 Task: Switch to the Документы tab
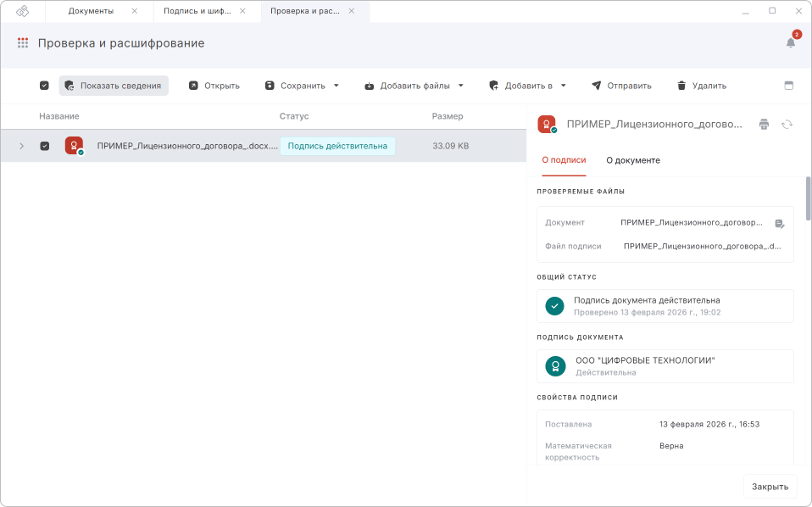tap(91, 11)
